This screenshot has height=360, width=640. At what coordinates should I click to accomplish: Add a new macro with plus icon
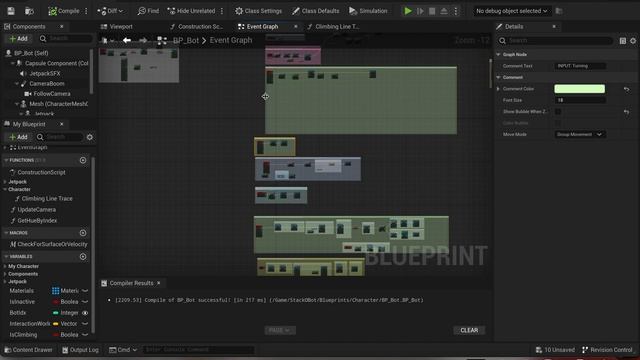83,233
